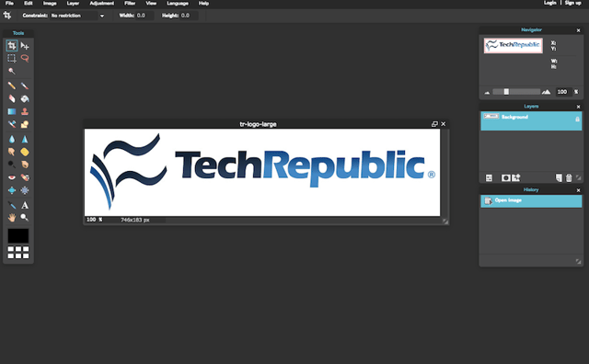The image size is (589, 364).
Task: Click the Width input field
Action: tap(145, 16)
